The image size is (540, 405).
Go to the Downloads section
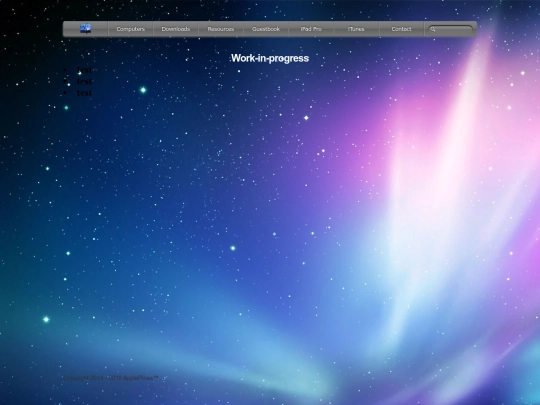(x=176, y=29)
